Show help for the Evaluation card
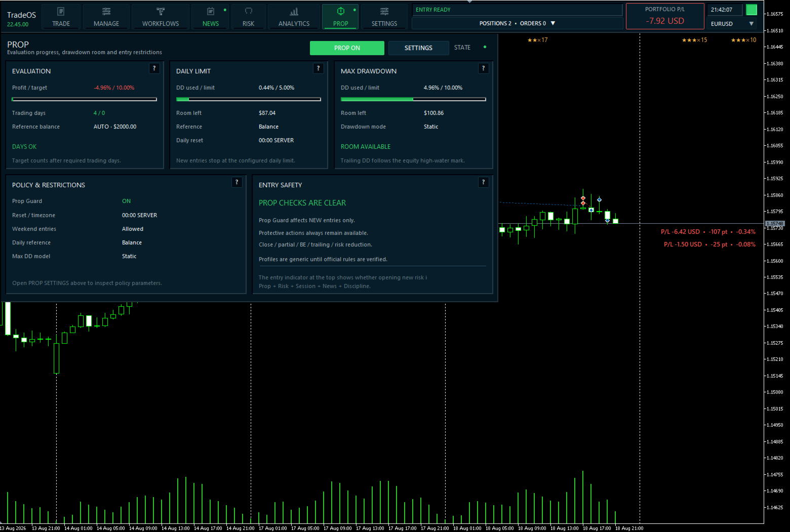790x532 pixels. coord(154,68)
